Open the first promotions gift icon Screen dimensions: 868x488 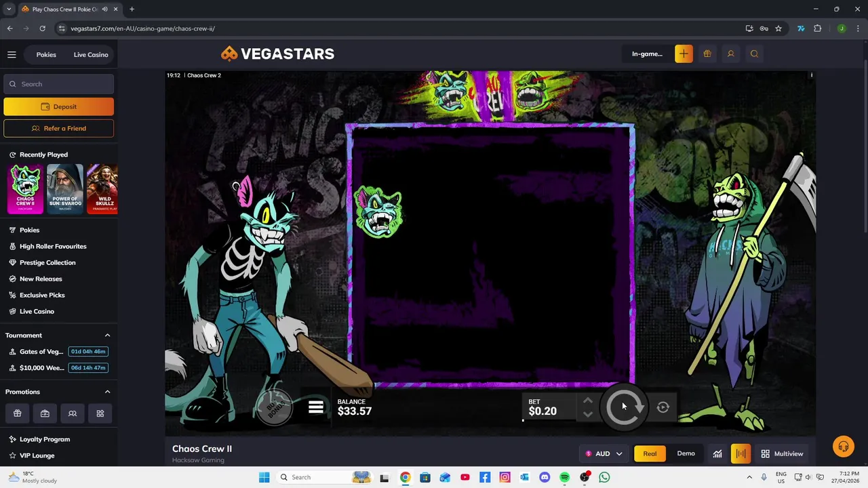[x=18, y=413]
